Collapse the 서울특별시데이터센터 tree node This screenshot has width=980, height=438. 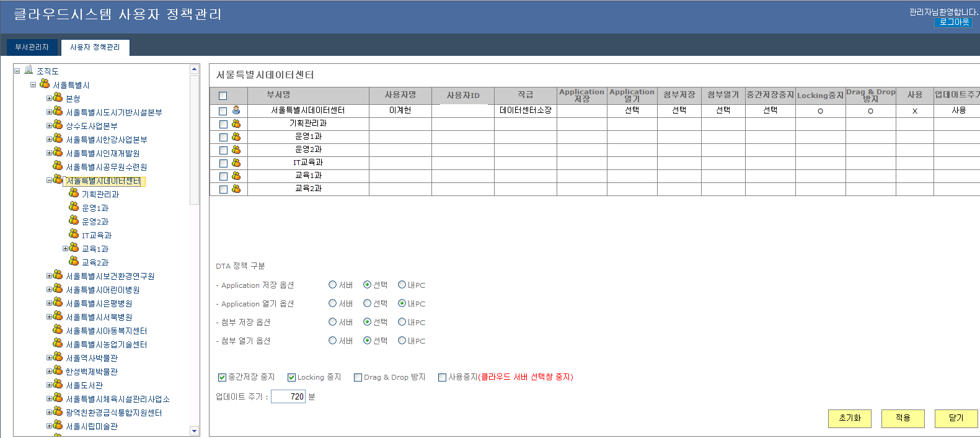click(x=49, y=181)
